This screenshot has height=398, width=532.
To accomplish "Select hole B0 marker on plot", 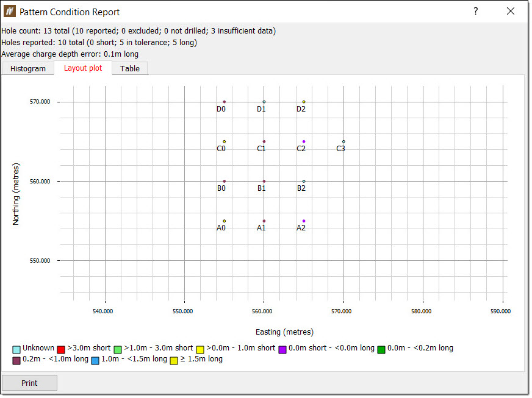I will coord(225,182).
